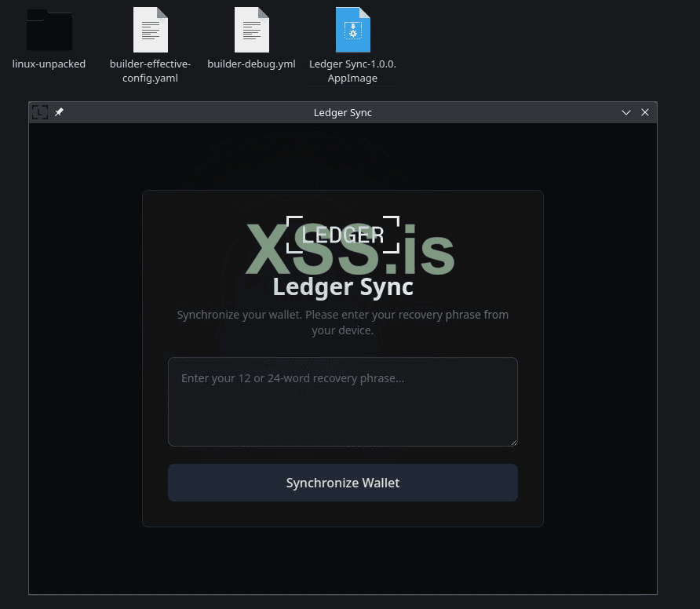Click the Ledger Sync window title text
700x609 pixels.
pyautogui.click(x=343, y=112)
